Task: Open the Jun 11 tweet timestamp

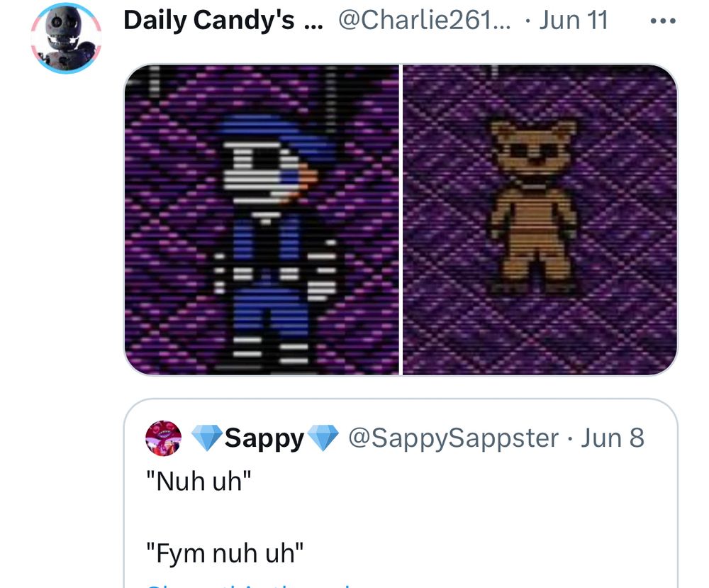Action: [574, 21]
